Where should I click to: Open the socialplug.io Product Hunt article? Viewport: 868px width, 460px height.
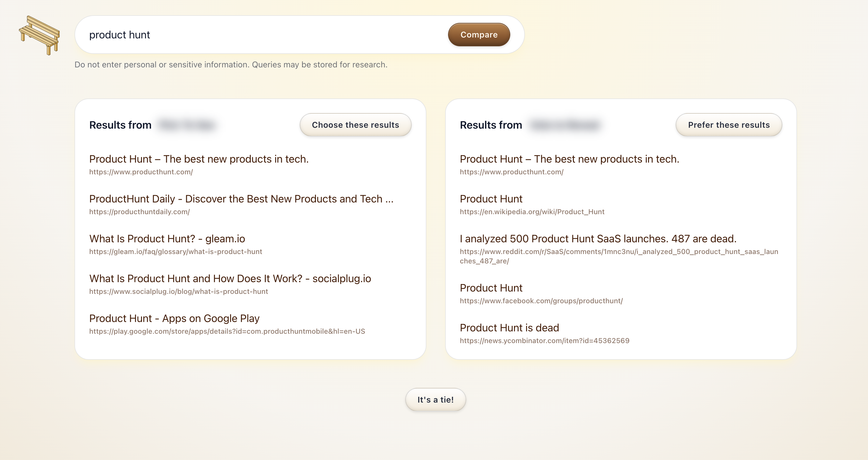pyautogui.click(x=230, y=279)
